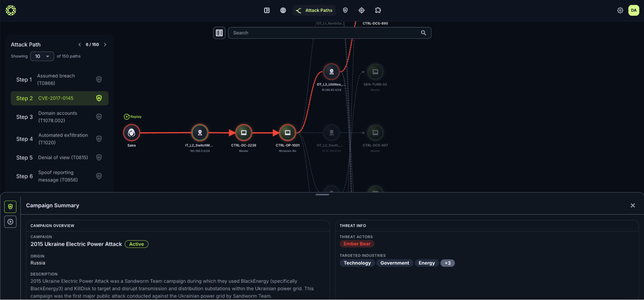This screenshot has width=644, height=300.
Task: Select Step 4 Automated exfiltration
Action: 63,139
